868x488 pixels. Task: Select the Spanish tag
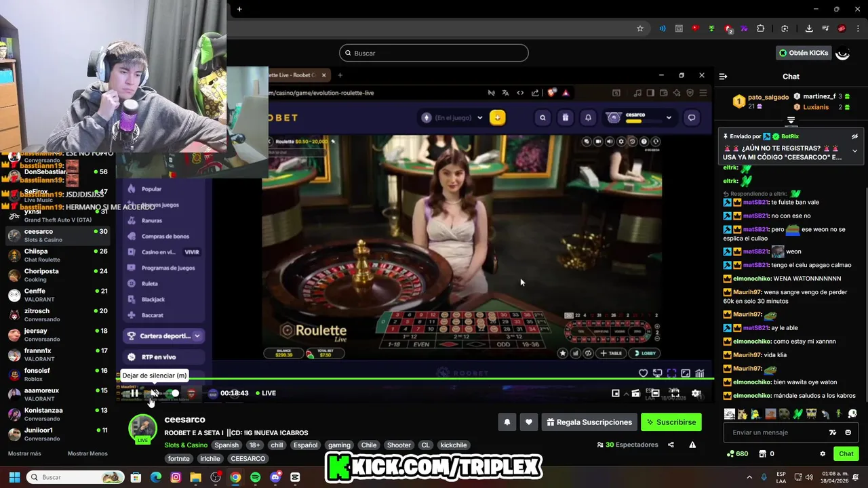tap(226, 445)
